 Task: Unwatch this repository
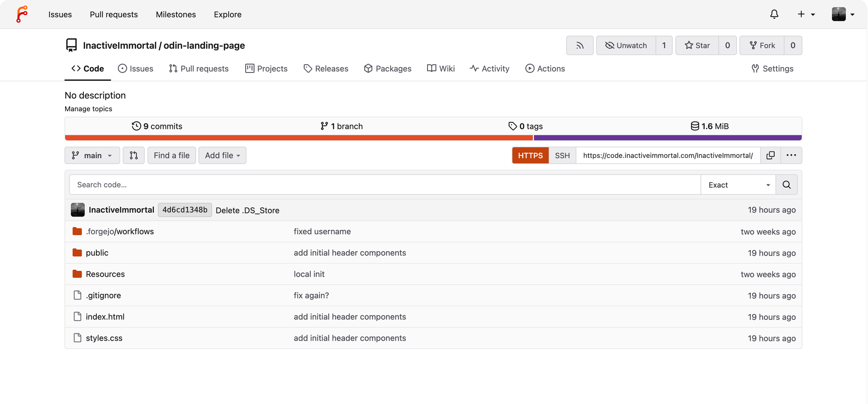pyautogui.click(x=626, y=46)
